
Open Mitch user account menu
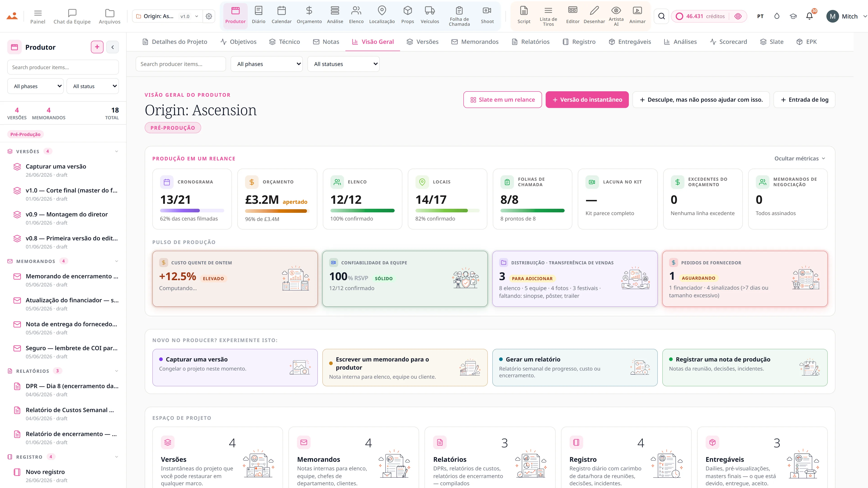pos(846,16)
